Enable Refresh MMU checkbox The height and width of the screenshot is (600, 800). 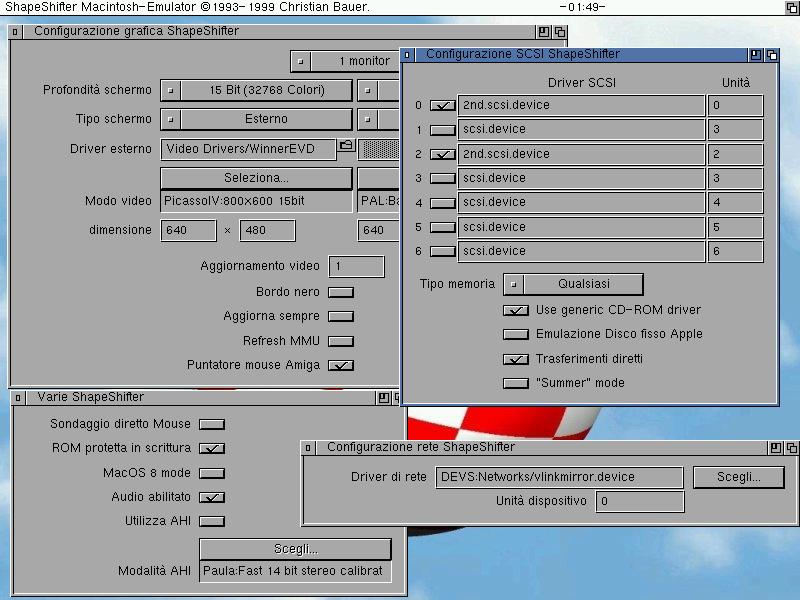(341, 341)
